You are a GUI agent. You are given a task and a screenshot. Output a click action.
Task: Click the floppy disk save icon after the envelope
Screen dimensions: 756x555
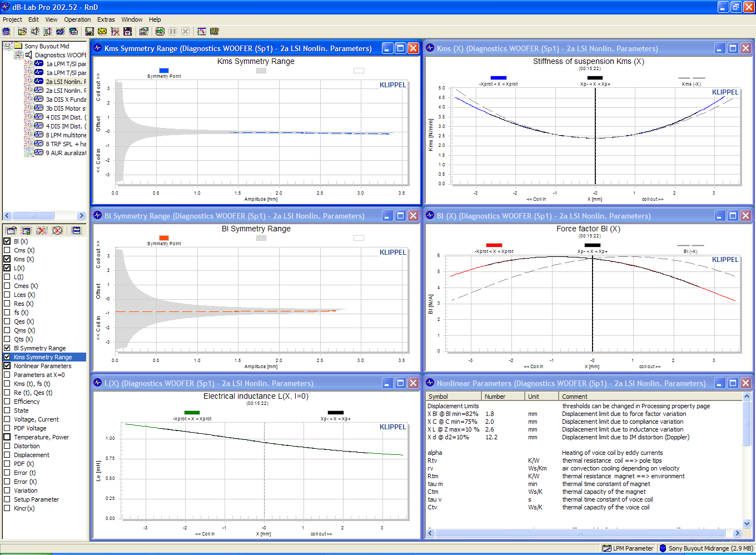click(89, 31)
